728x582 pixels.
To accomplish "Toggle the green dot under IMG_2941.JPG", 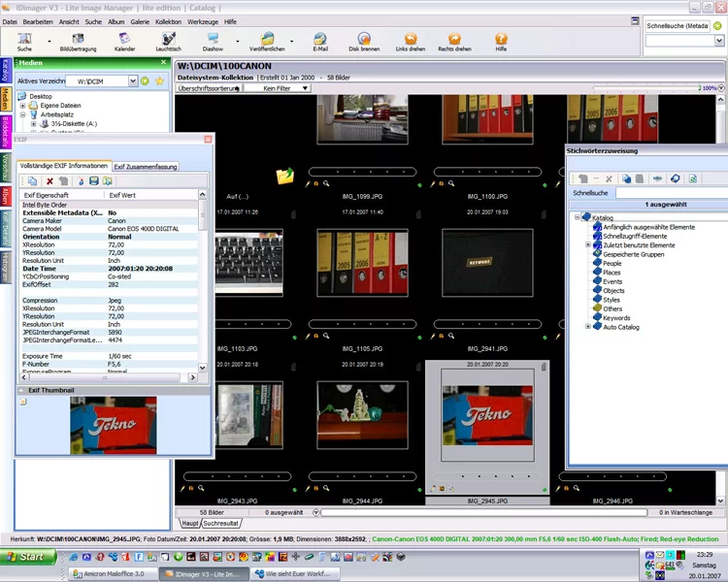I will point(545,338).
